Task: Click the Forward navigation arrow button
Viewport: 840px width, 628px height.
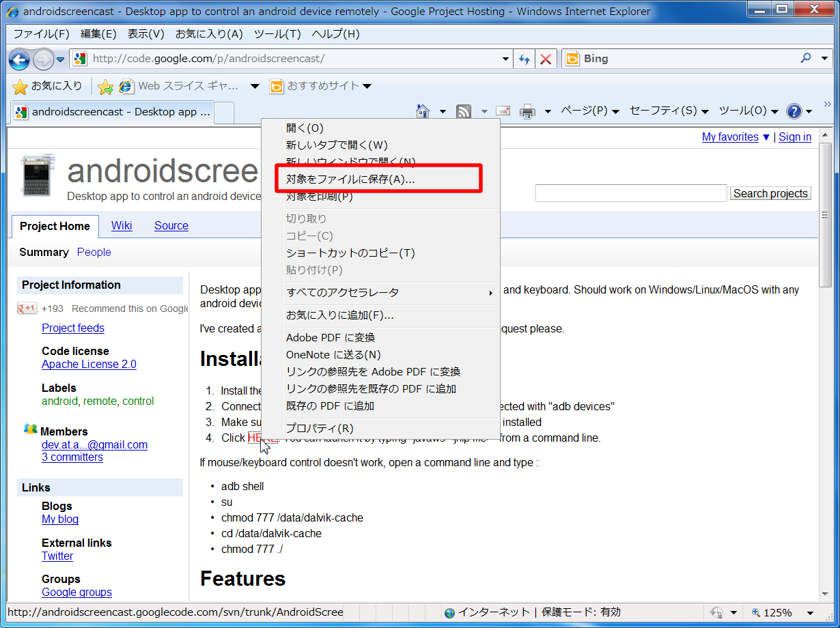Action: coord(42,59)
